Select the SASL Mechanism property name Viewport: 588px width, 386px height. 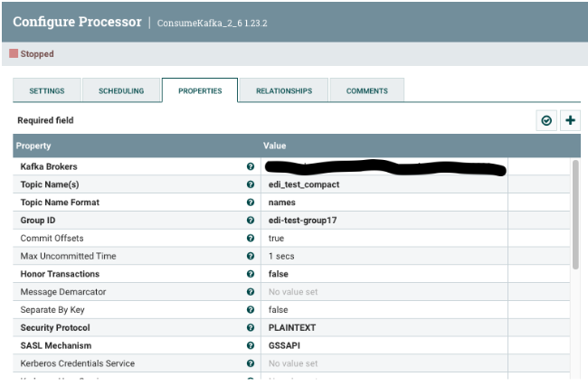tap(55, 345)
